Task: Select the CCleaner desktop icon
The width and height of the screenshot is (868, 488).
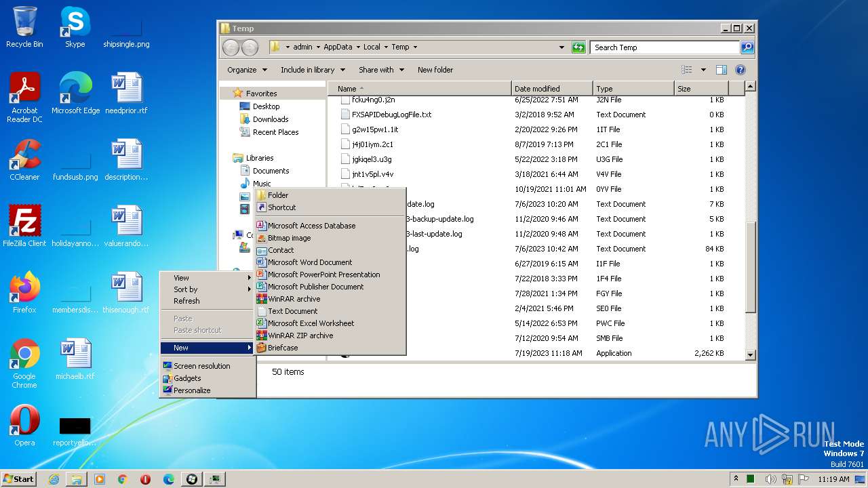Action: pyautogui.click(x=24, y=160)
